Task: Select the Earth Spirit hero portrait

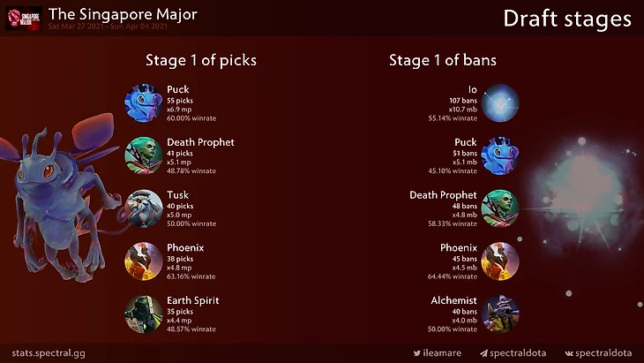Action: coord(143,314)
